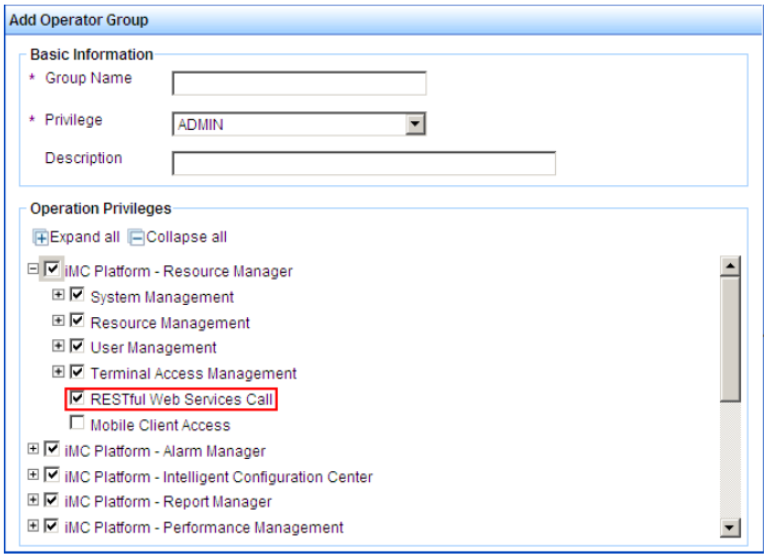
Task: Click the Collapse all minus icon
Action: 136,238
